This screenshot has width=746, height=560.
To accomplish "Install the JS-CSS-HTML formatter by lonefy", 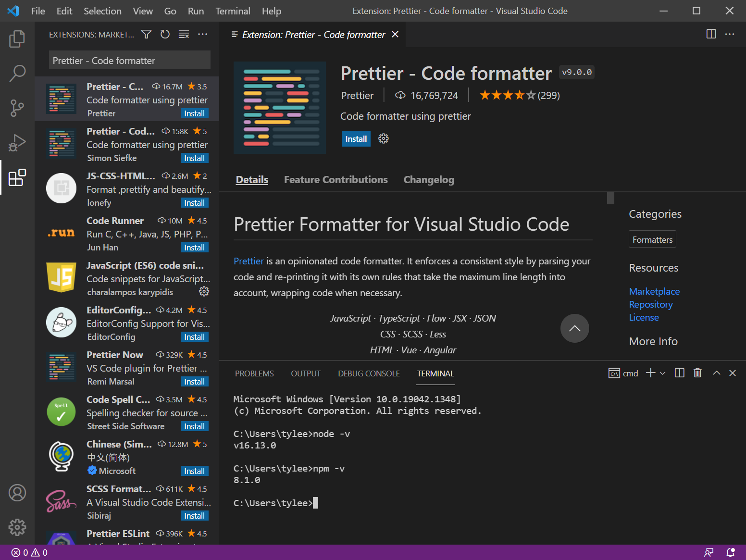I will pos(195,203).
